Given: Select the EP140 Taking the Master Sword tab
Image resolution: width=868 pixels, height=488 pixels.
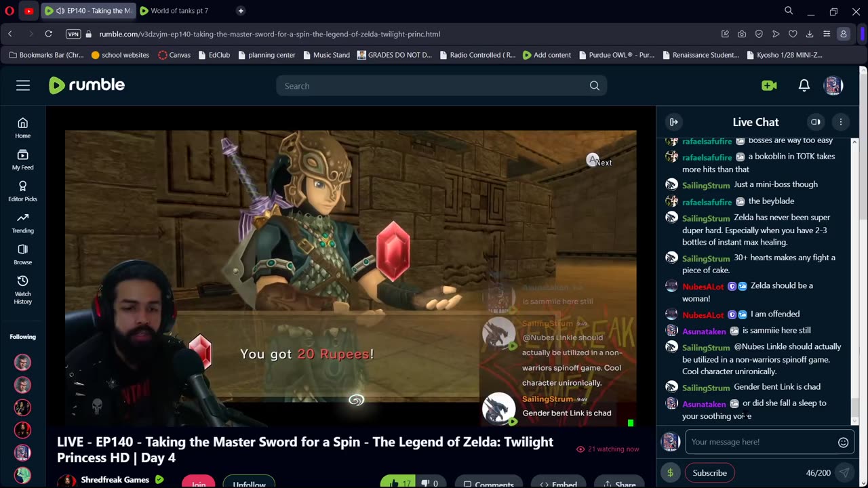Looking at the screenshot, I should point(88,11).
